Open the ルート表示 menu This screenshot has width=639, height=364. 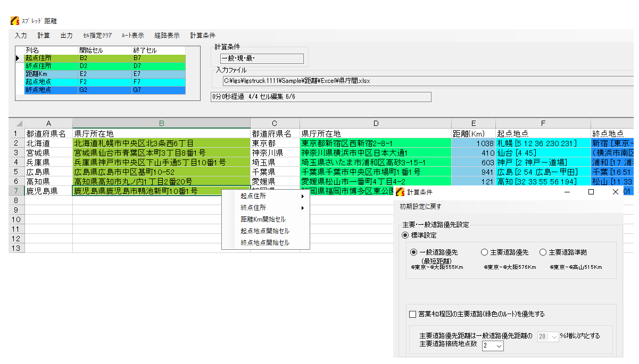[132, 36]
